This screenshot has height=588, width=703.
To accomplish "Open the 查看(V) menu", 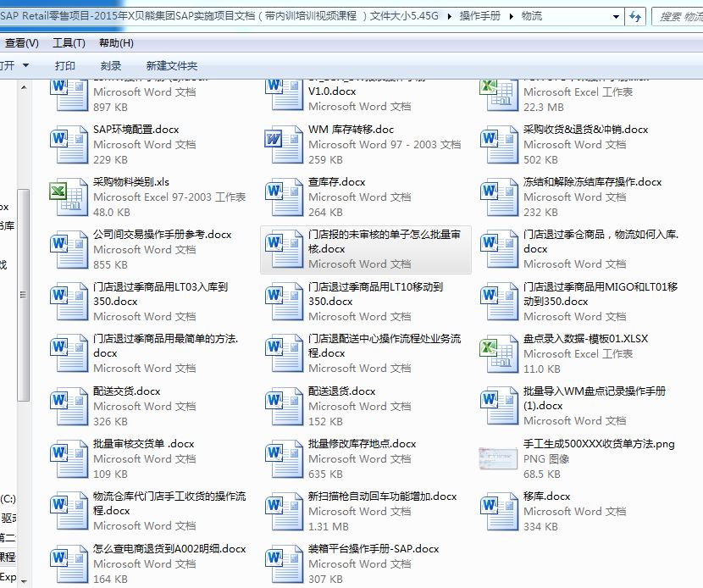I will 21,43.
